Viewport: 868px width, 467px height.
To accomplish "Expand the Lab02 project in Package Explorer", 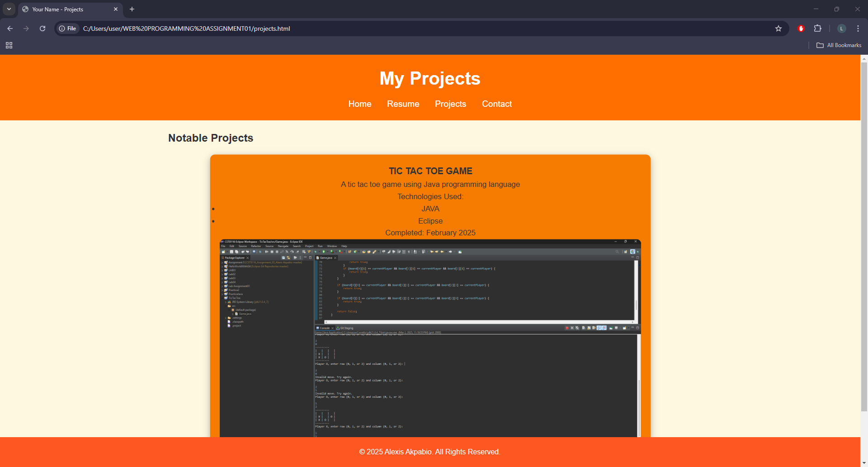I will coord(222,274).
